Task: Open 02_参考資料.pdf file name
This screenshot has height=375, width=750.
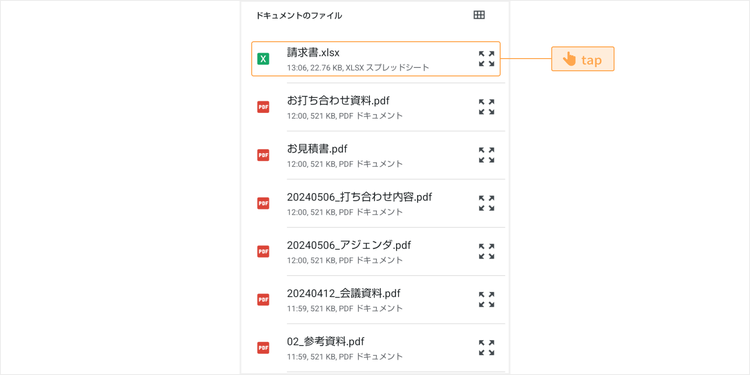Action: pos(326,342)
